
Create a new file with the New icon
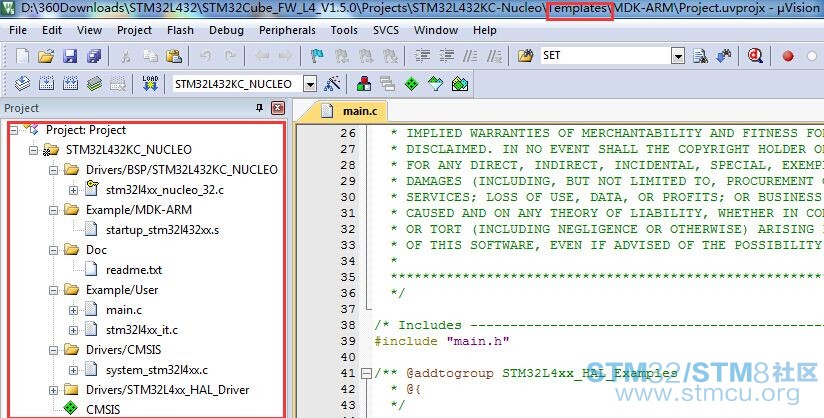[x=22, y=56]
